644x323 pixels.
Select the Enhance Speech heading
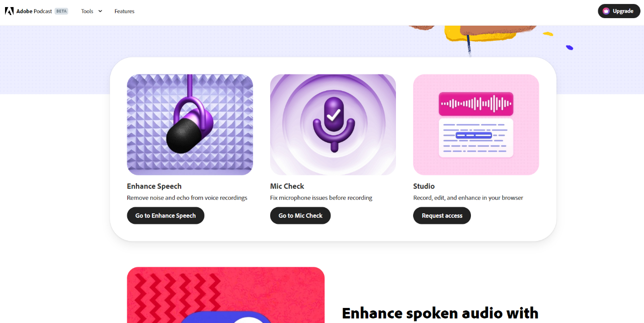point(154,186)
